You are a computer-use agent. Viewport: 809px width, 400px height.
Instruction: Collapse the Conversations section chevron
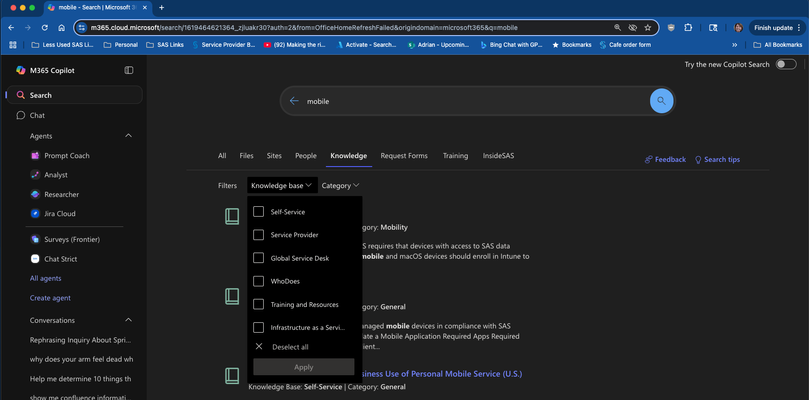coord(128,320)
